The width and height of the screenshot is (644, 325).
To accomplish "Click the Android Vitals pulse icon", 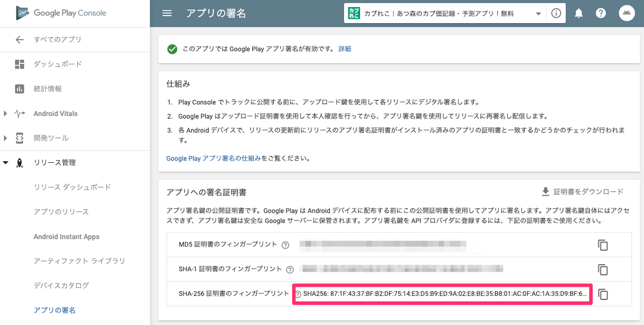I will pyautogui.click(x=20, y=114).
